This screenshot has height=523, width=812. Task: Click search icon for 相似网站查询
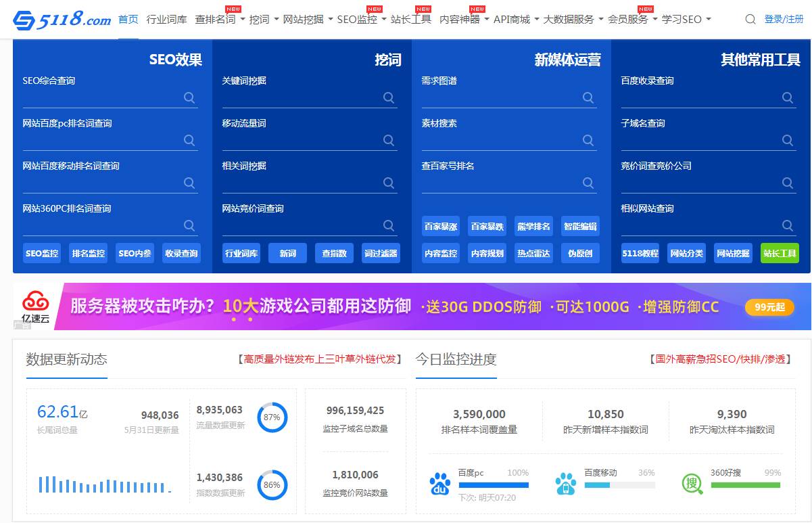point(788,225)
